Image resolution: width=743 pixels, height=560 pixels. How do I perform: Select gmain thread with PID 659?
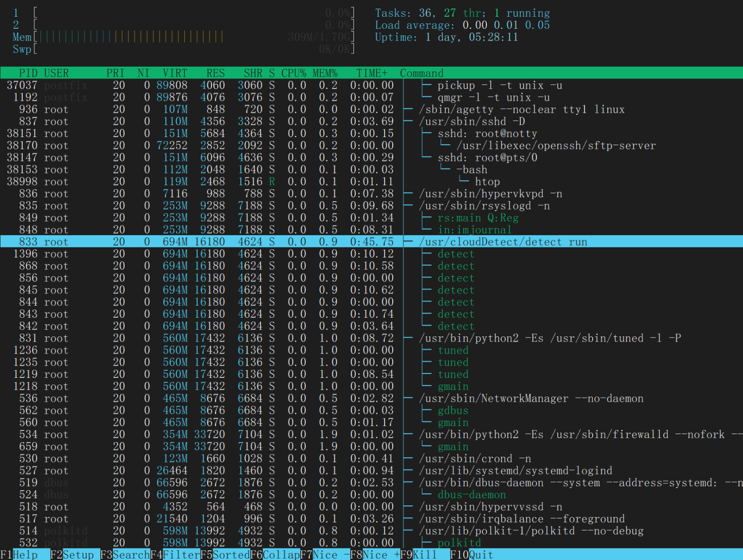371,447
